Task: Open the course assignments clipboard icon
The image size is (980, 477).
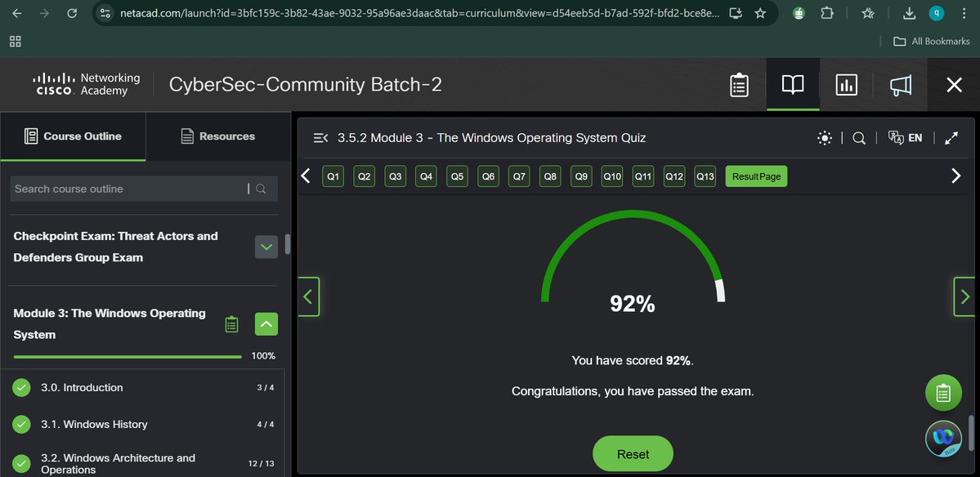Action: point(739,84)
